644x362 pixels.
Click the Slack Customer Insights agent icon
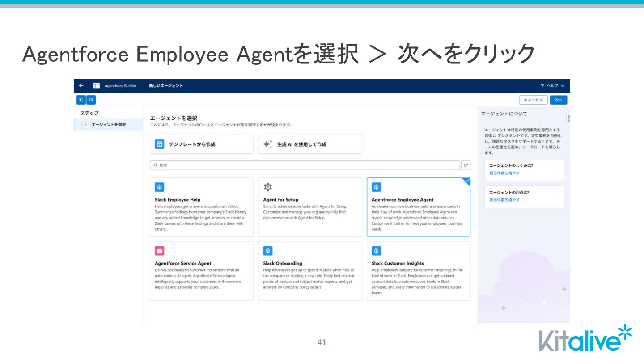pos(376,251)
